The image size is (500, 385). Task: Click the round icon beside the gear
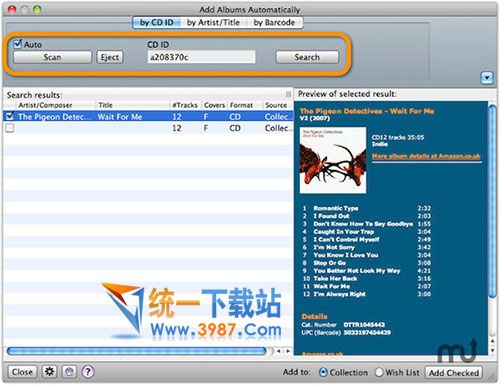pos(69,371)
